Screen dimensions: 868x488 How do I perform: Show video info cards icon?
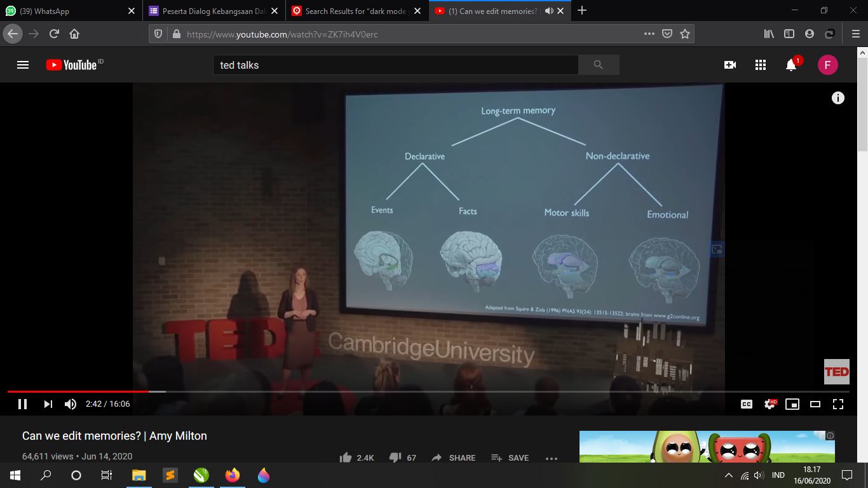[x=838, y=98]
